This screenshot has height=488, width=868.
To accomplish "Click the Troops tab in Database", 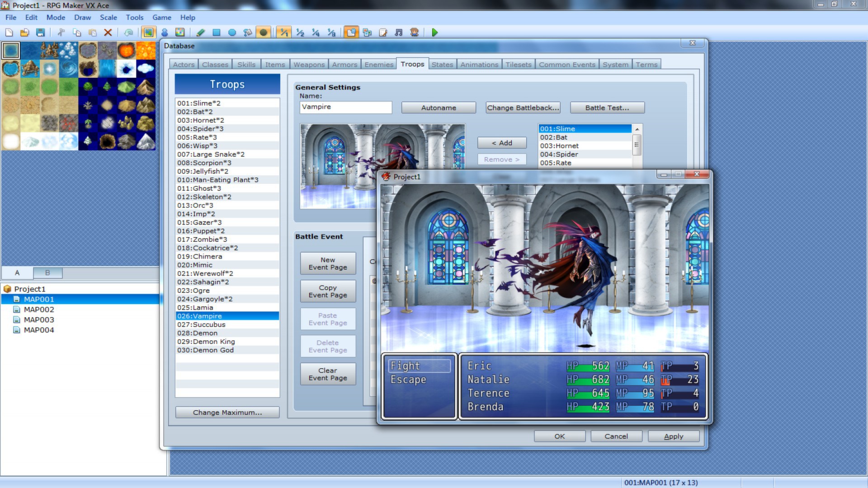I will coord(412,64).
